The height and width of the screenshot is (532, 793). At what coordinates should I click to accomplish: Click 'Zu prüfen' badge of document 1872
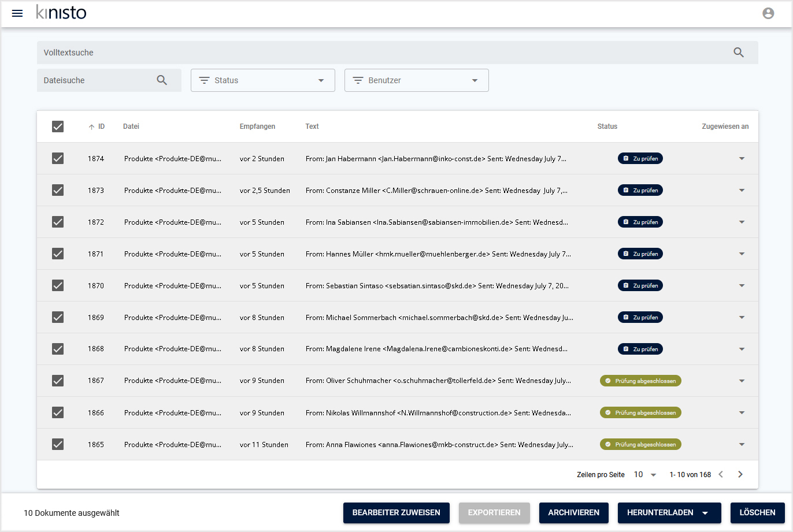(640, 222)
